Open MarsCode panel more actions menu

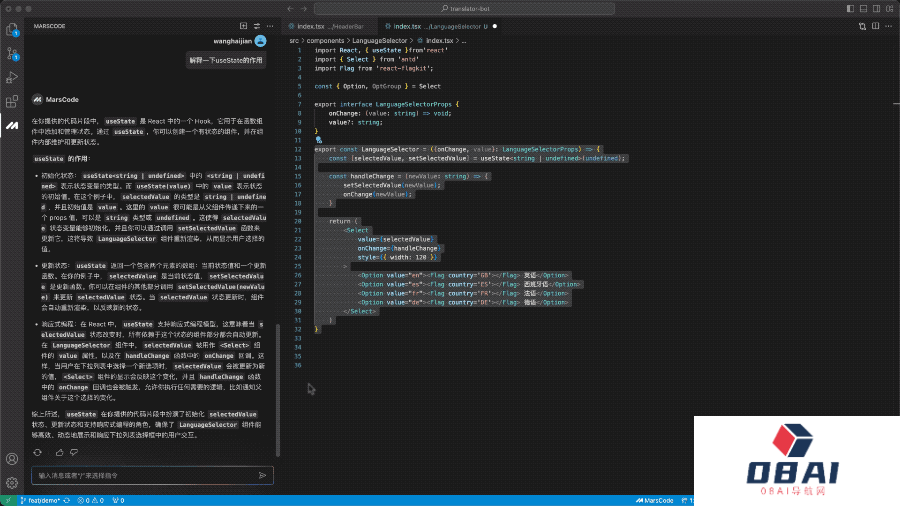(270, 25)
